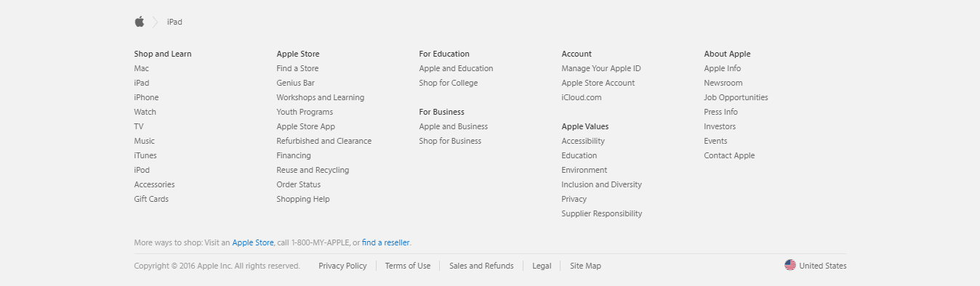The width and height of the screenshot is (980, 286).
Task: Open the iPad breadcrumb link
Action: click(174, 22)
